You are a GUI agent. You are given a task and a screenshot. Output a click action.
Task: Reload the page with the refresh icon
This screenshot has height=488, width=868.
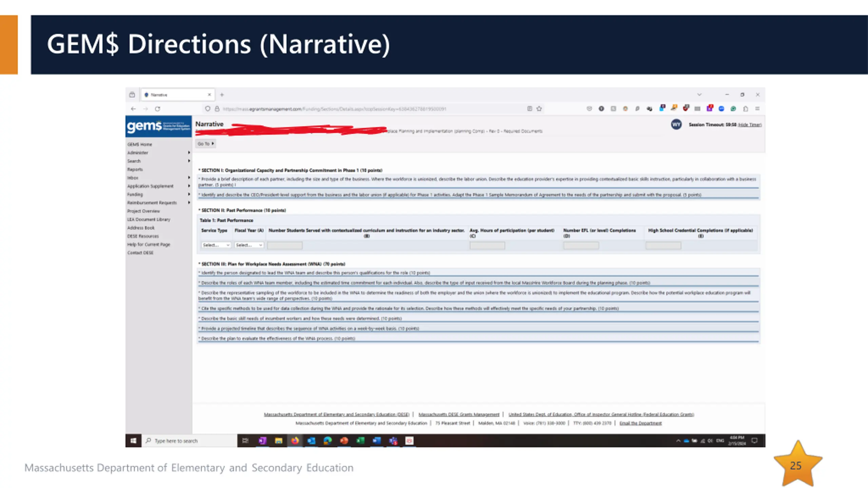coord(158,109)
